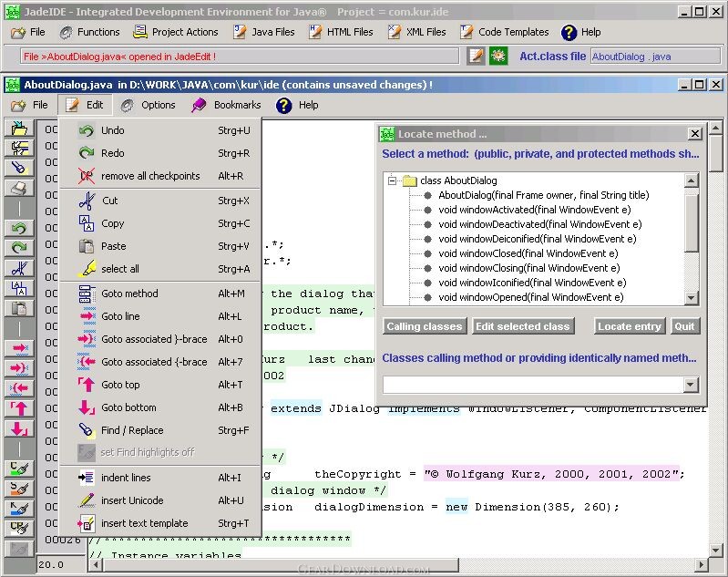The height and width of the screenshot is (577, 728).
Task: Open the calling classes combo box dropdown
Action: pyautogui.click(x=691, y=385)
